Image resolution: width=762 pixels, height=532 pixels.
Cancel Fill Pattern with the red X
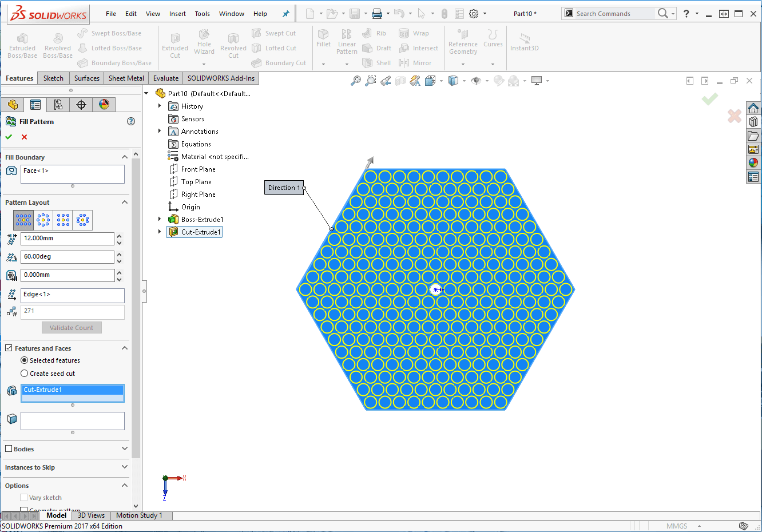tap(24, 137)
